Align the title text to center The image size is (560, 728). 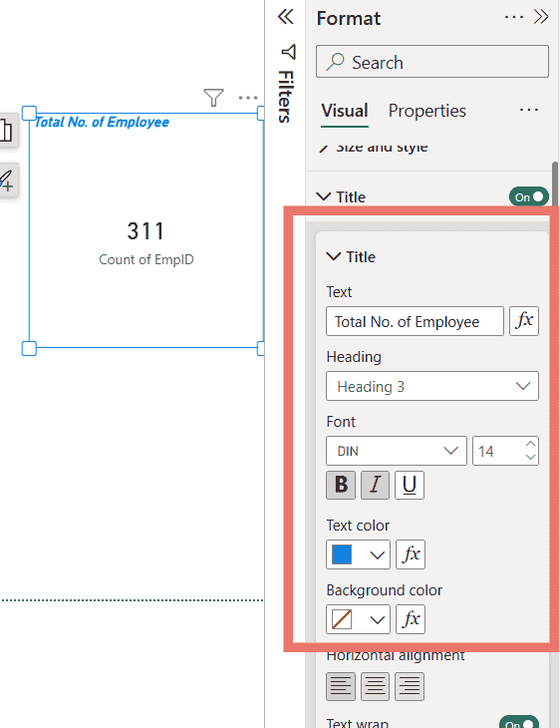point(375,686)
